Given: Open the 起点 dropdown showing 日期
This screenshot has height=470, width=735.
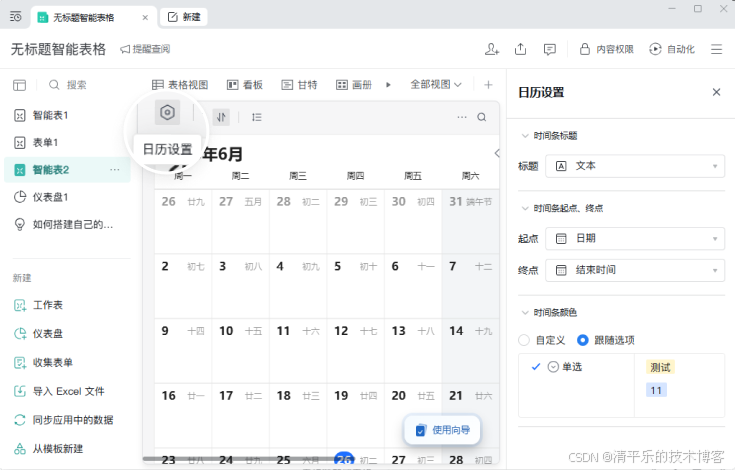Looking at the screenshot, I should 635,239.
